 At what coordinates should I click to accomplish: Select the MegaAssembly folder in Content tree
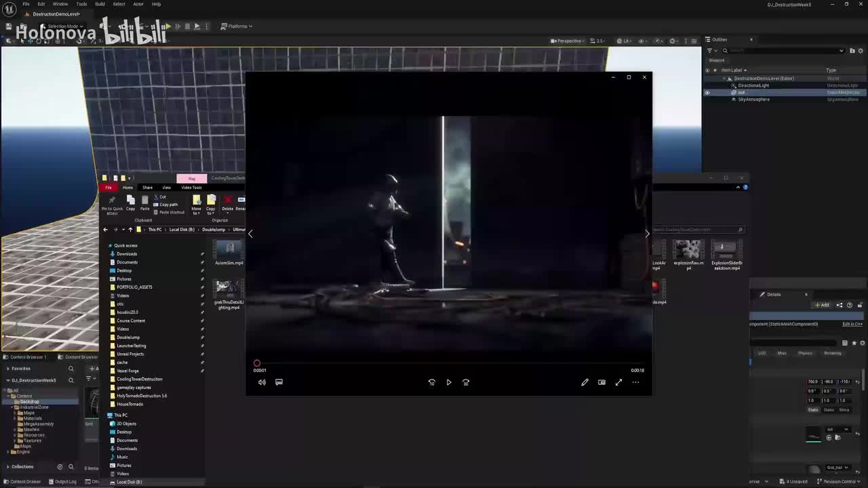click(x=39, y=424)
